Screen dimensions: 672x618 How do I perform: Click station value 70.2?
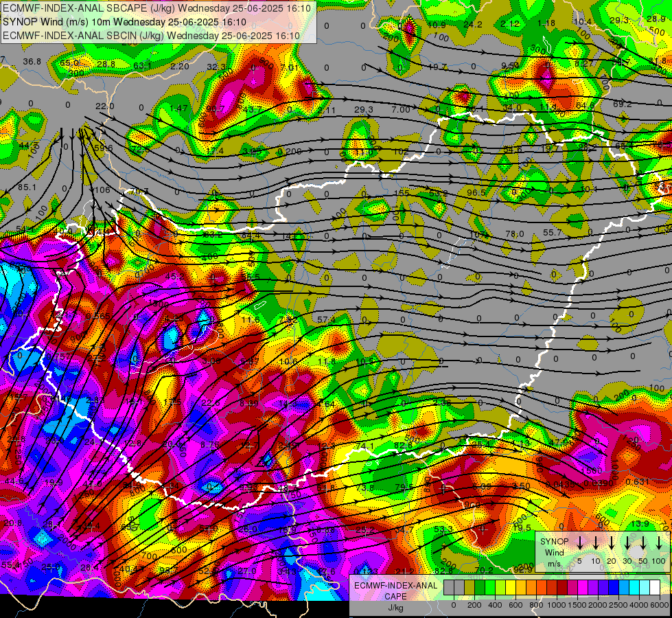(485, 570)
